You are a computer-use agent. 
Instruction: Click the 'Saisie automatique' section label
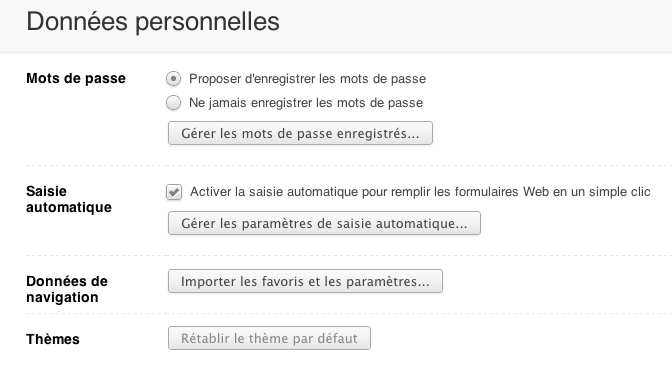click(69, 199)
